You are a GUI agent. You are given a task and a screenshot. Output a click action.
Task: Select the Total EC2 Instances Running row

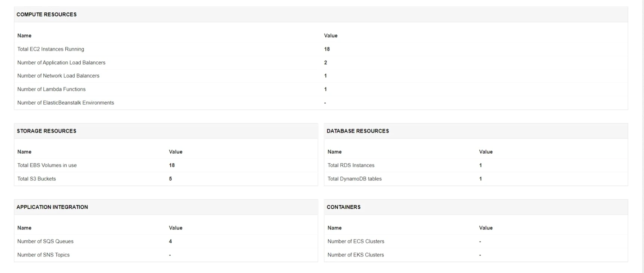coord(51,49)
